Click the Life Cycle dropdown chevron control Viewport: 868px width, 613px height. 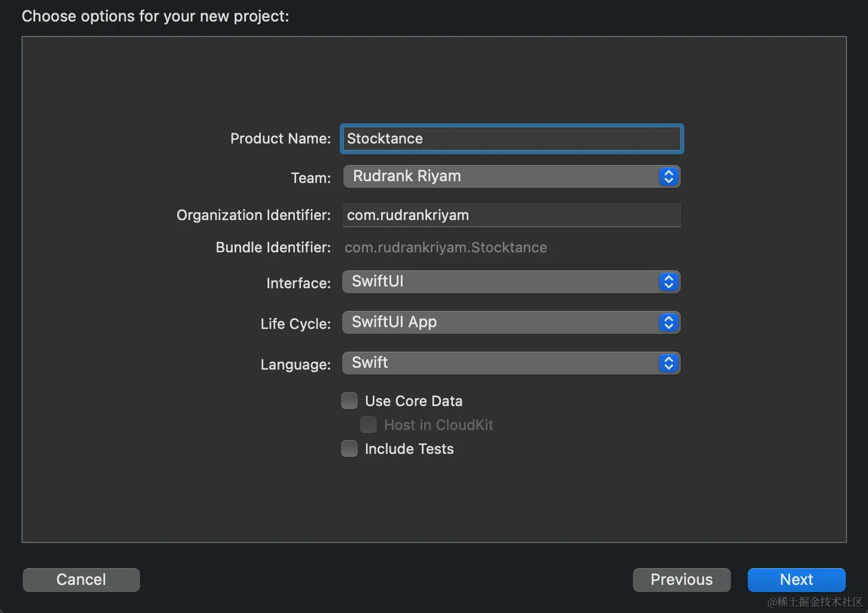[x=668, y=322]
